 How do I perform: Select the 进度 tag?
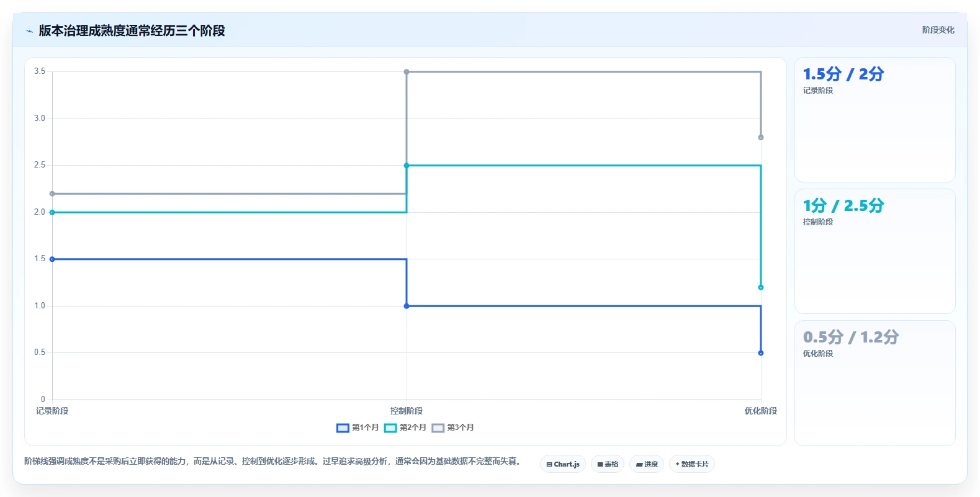pyautogui.click(x=647, y=464)
